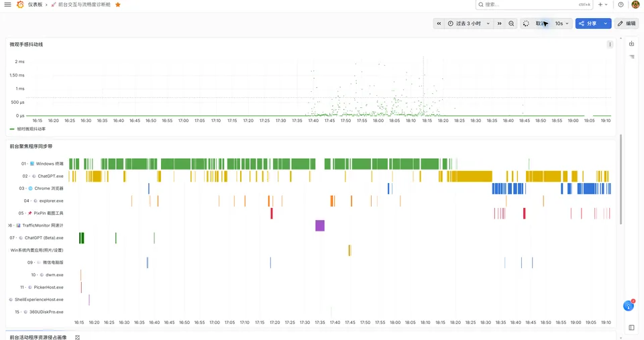Star the dashboard as a favorite
The width and height of the screenshot is (644, 340).
(x=118, y=5)
